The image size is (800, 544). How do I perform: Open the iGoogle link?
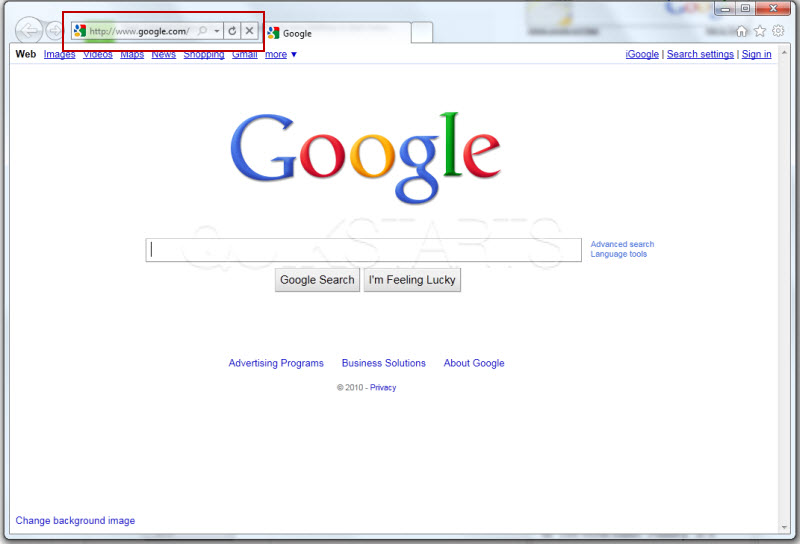coord(642,54)
